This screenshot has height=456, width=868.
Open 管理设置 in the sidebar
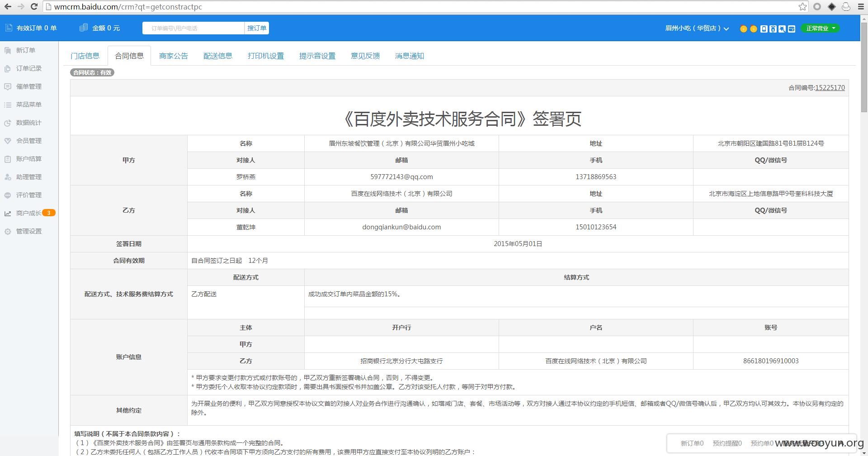point(29,231)
